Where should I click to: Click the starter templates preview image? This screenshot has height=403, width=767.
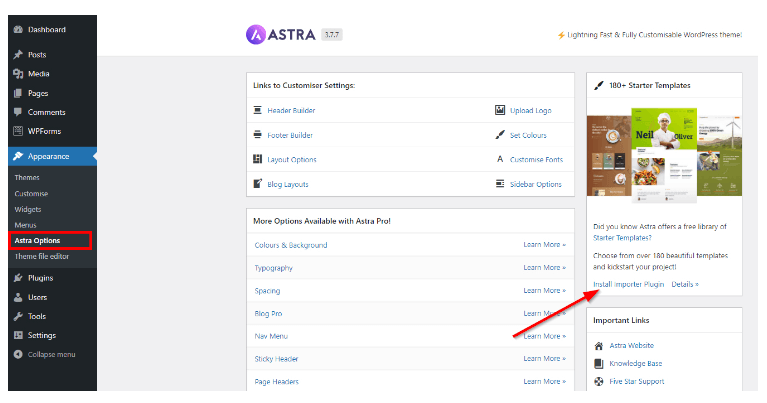664,155
